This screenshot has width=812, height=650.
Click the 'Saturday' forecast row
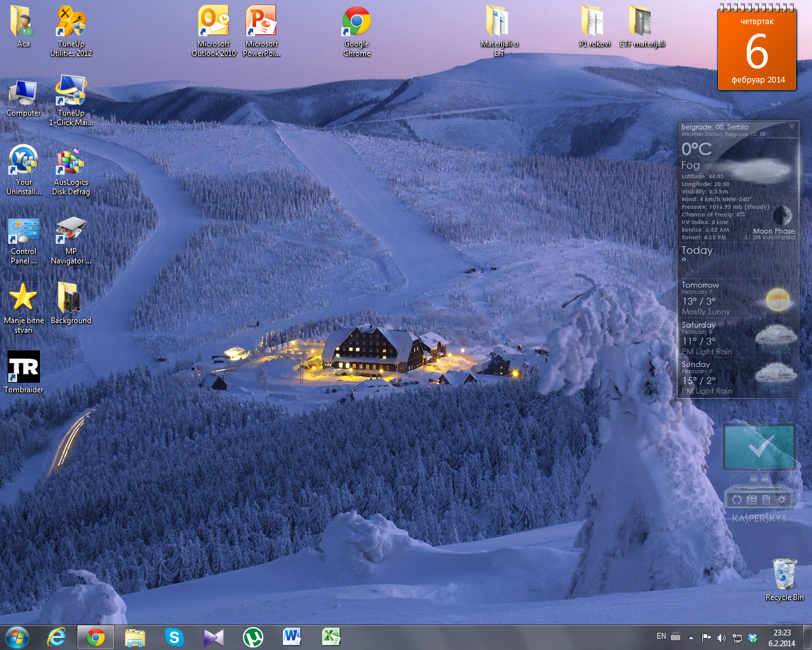click(738, 338)
